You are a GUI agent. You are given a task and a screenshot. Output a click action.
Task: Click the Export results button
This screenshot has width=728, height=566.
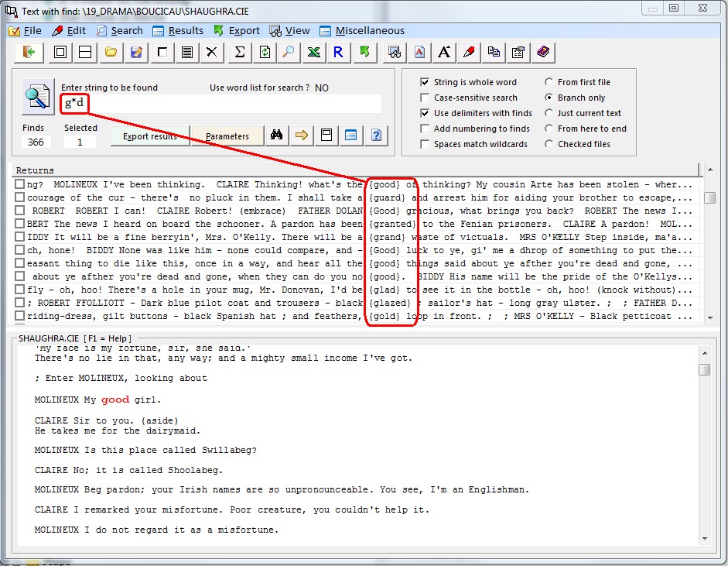tap(150, 136)
